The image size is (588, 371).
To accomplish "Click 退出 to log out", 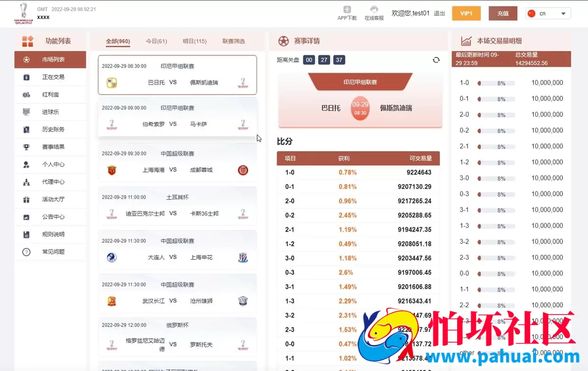I will [439, 13].
